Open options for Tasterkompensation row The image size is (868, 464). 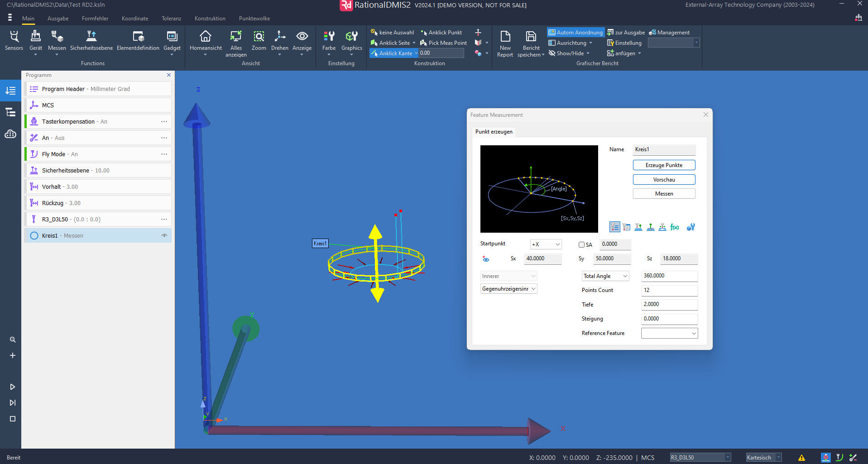click(164, 121)
